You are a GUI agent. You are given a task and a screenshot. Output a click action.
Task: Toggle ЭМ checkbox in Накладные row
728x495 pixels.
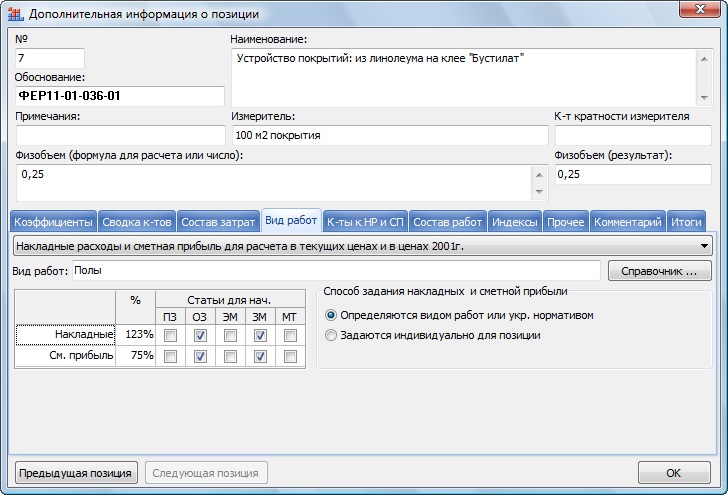[230, 335]
